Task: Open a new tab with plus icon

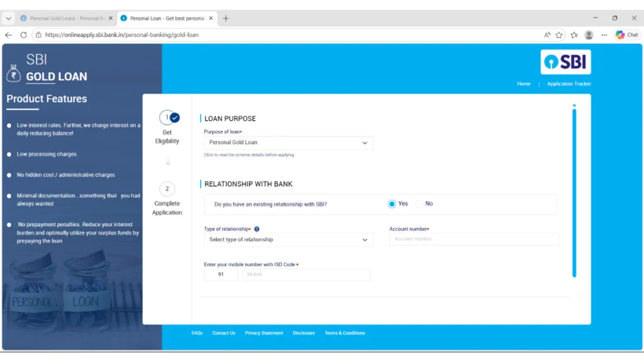Action: coord(226,18)
